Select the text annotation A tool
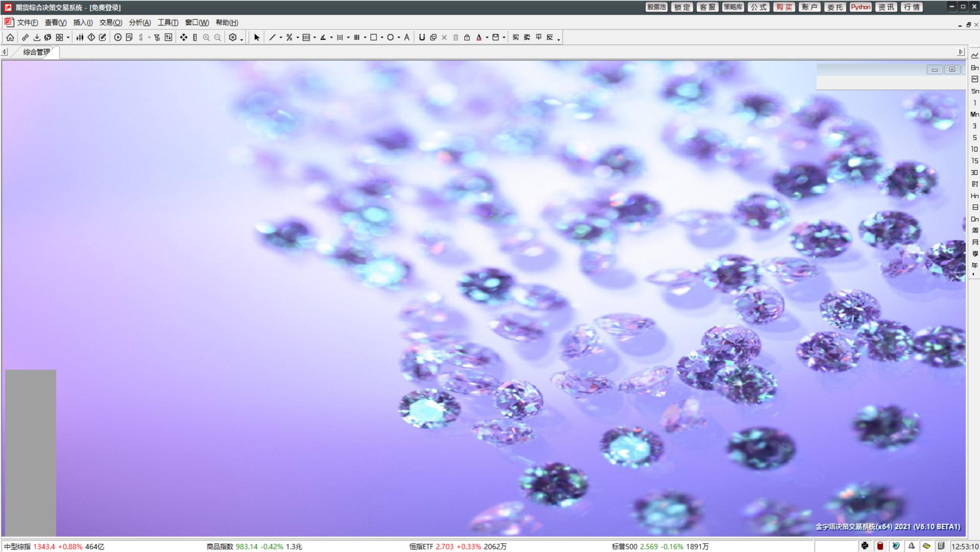 [407, 37]
